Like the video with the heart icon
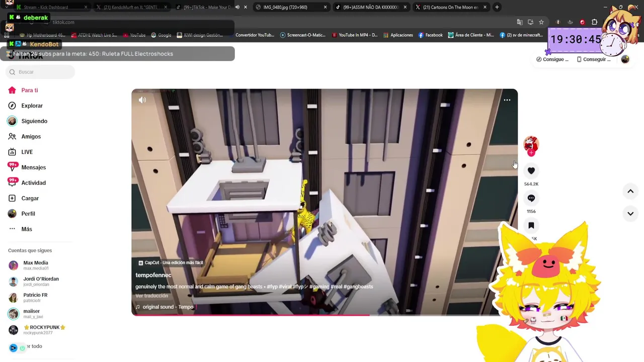 (x=531, y=171)
